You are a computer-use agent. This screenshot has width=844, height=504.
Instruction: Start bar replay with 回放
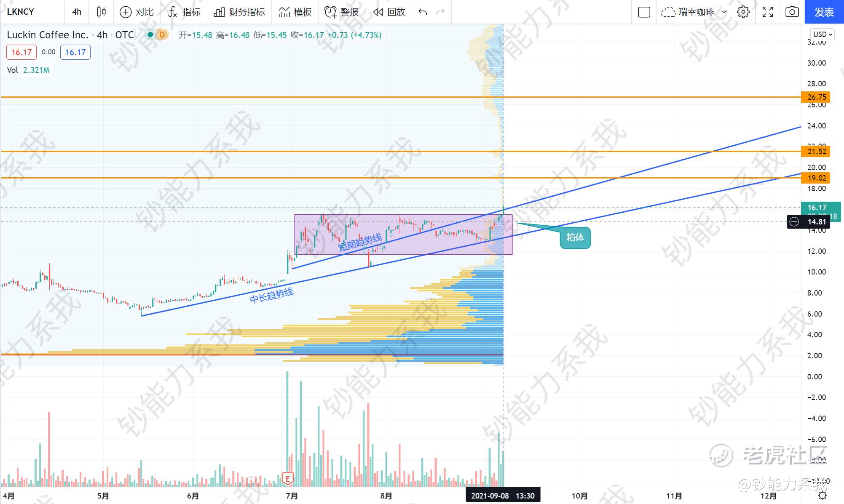tap(389, 12)
